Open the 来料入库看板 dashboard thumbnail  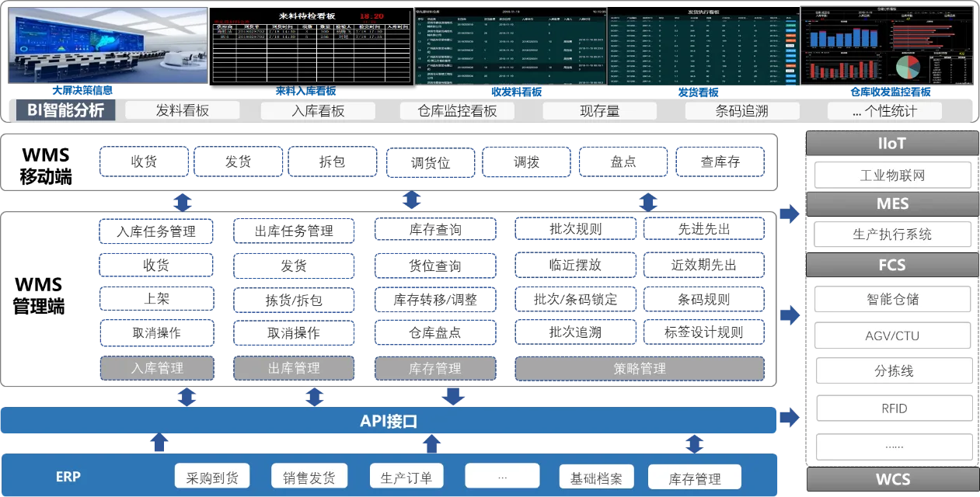point(310,47)
